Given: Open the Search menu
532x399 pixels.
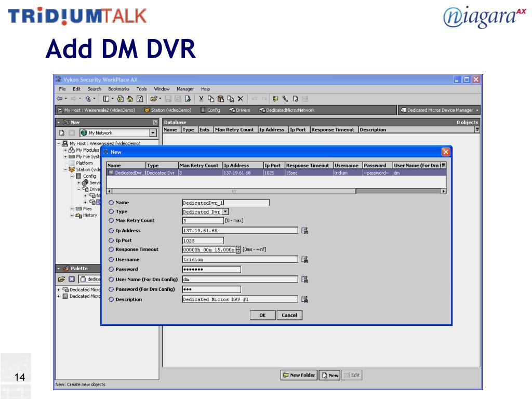Looking at the screenshot, I should coord(95,89).
